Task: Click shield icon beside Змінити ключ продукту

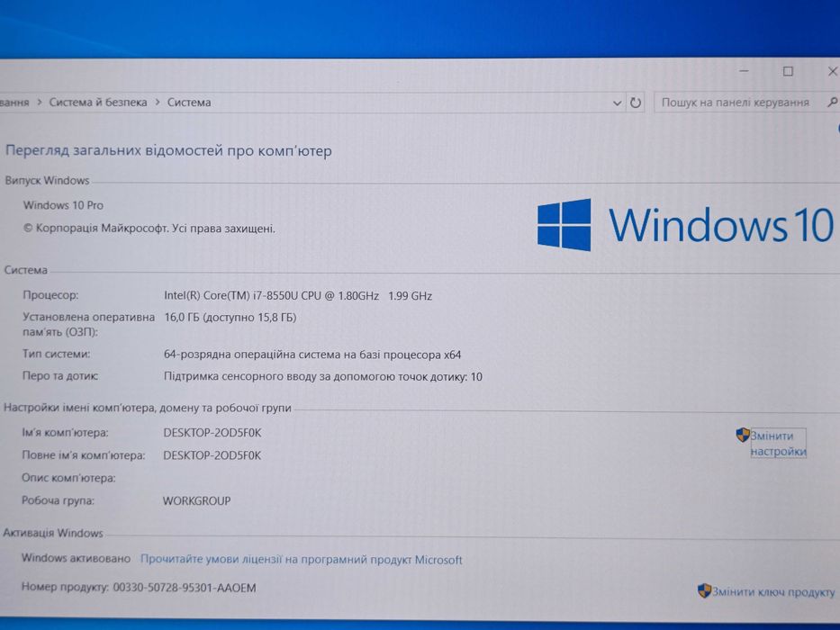Action: coord(704,591)
